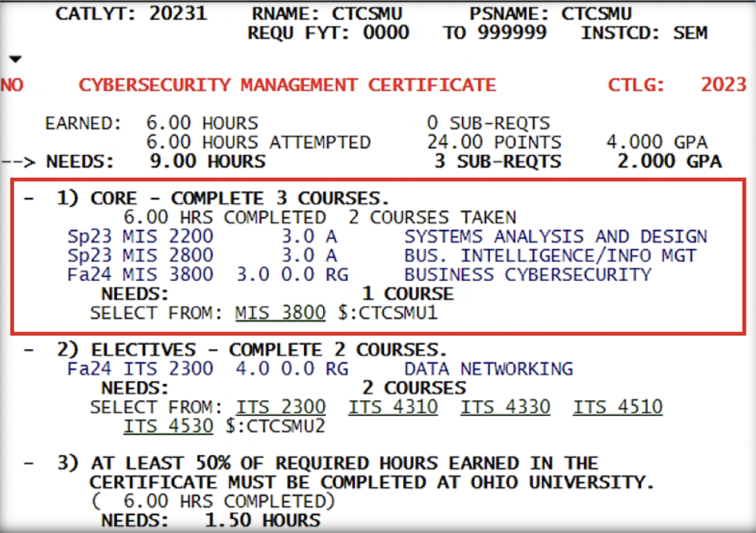Click the $:CTCSMU1 reference code
Viewport: 756px width, 533px height.
[387, 313]
